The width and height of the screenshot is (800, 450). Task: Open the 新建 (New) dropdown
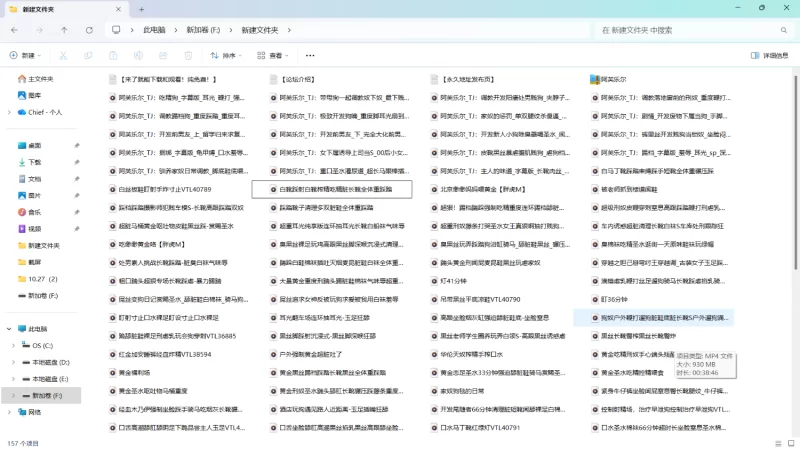25,55
